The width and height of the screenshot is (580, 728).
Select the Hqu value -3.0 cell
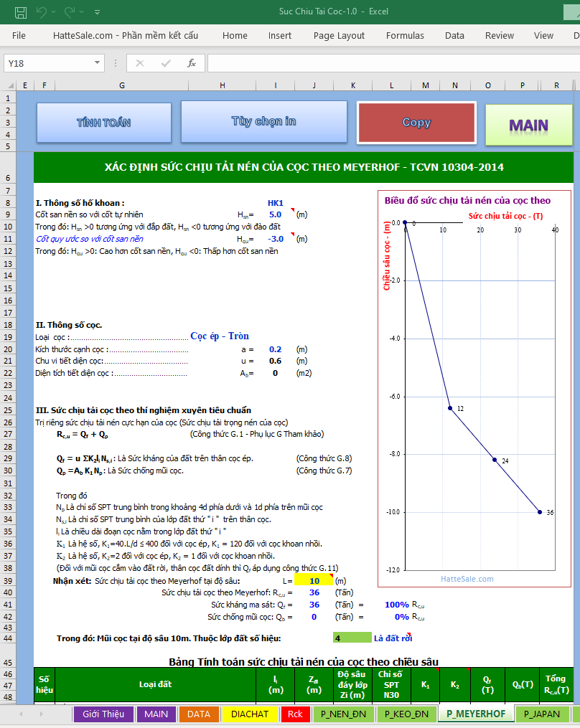(275, 239)
